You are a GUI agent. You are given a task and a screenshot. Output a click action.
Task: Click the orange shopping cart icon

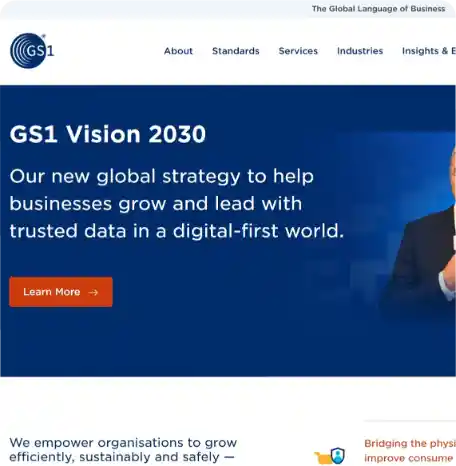click(x=322, y=458)
